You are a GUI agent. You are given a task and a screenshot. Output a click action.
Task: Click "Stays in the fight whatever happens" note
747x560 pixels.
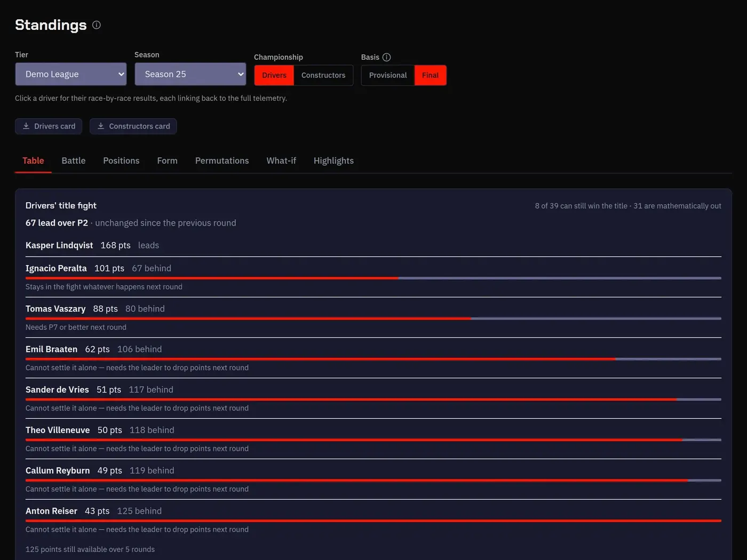point(104,287)
